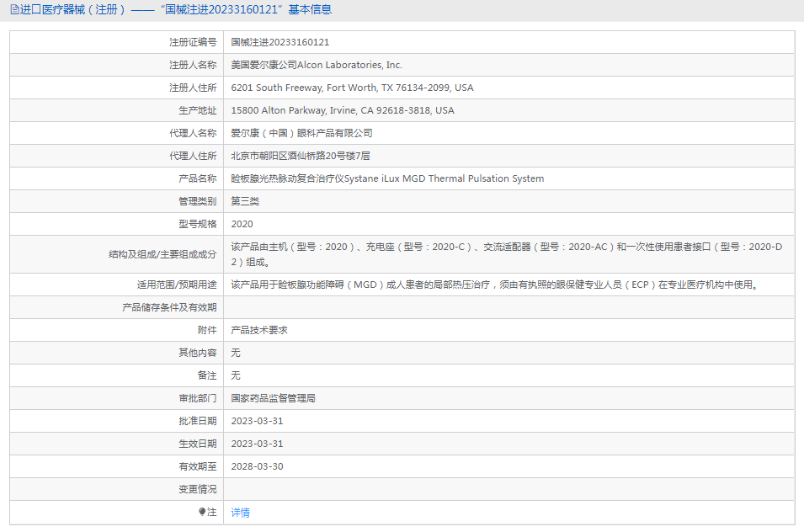804x532 pixels.
Task: Click the 审批部门 label
Action: (x=197, y=398)
